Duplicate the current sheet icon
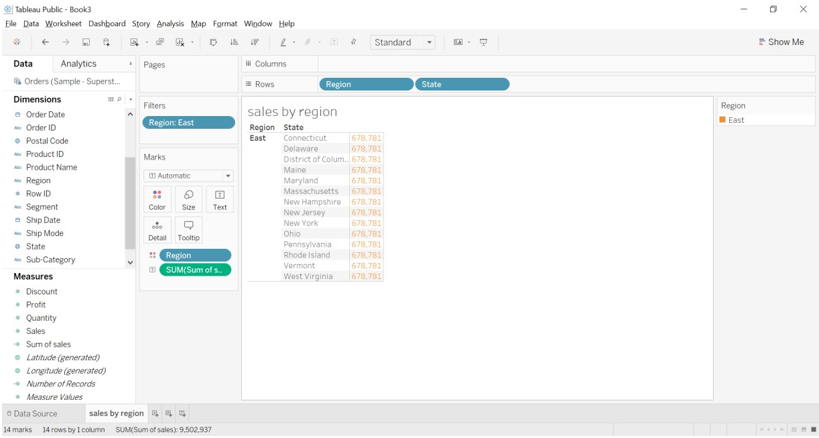The width and height of the screenshot is (819, 438). coord(160,42)
